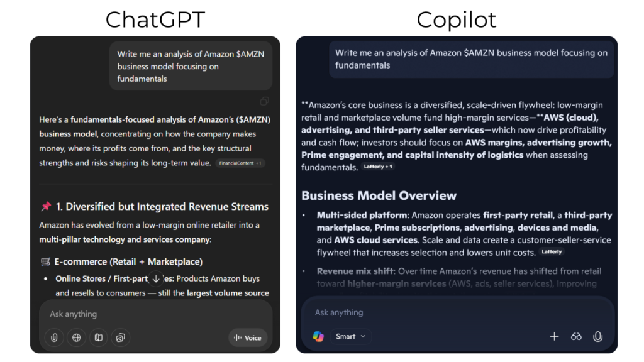
Task: Copy the left chat user message
Action: pyautogui.click(x=264, y=101)
